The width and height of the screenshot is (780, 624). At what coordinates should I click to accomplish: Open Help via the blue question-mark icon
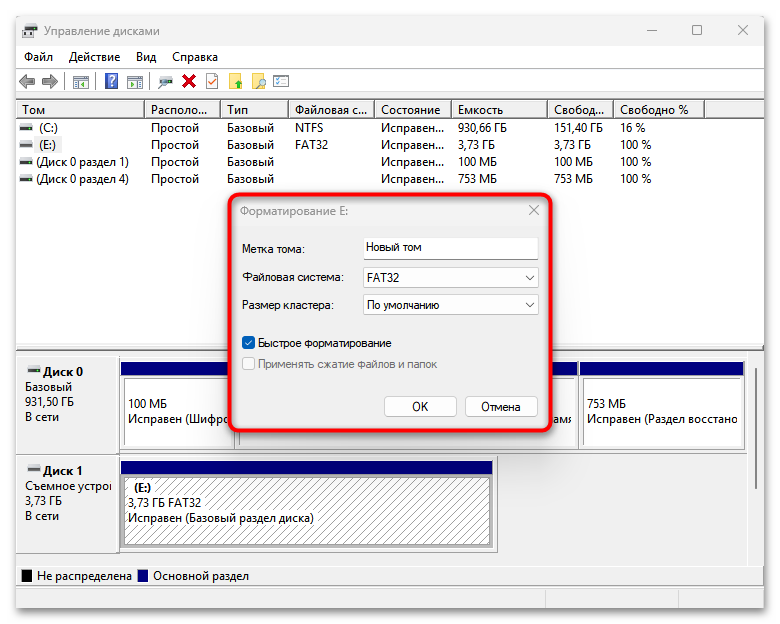click(111, 81)
